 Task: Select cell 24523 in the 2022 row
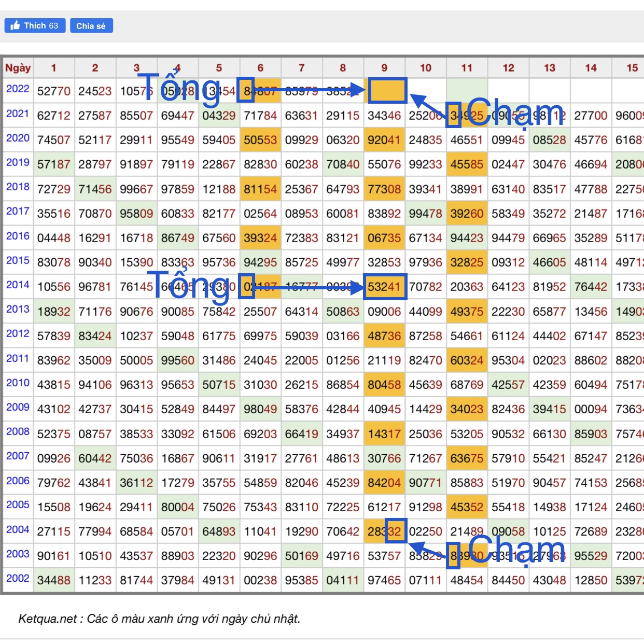point(95,91)
